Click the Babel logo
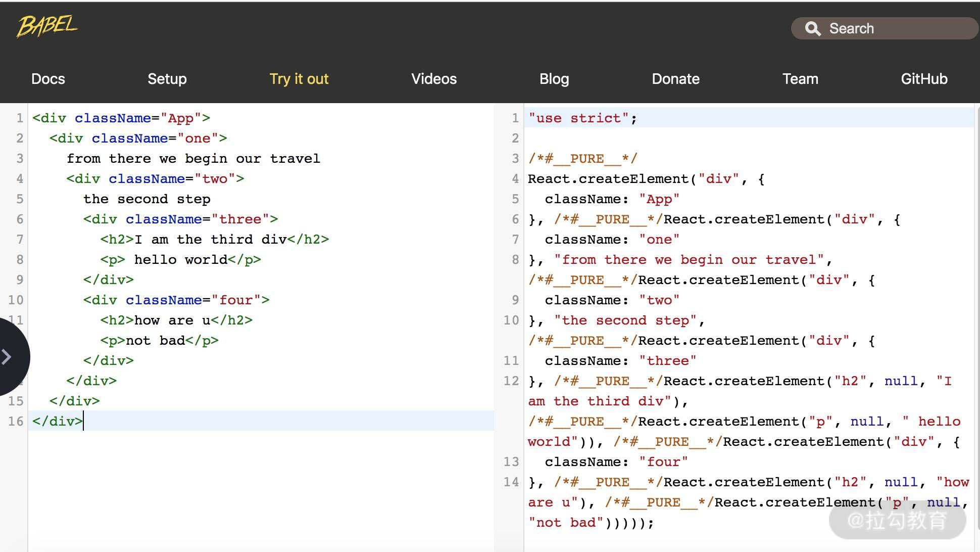This screenshot has width=980, height=552. click(47, 26)
